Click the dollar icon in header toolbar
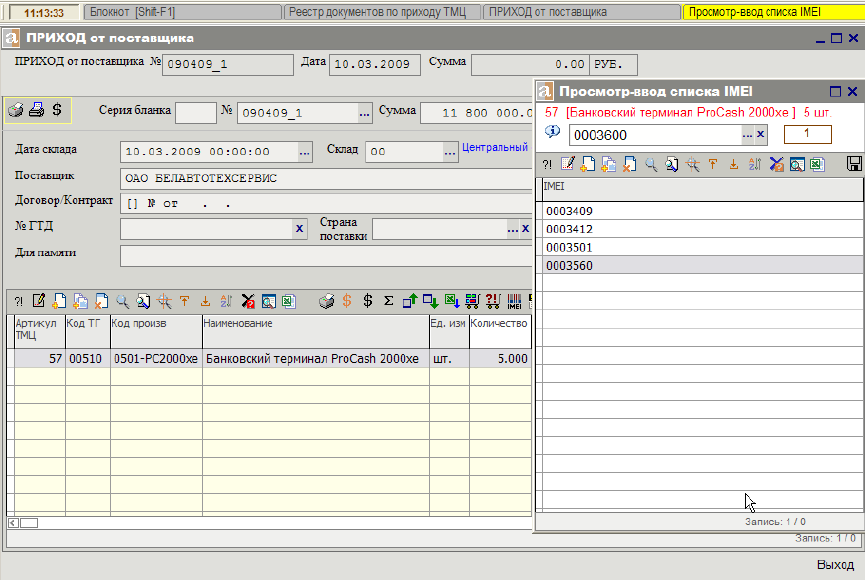 coord(57,110)
